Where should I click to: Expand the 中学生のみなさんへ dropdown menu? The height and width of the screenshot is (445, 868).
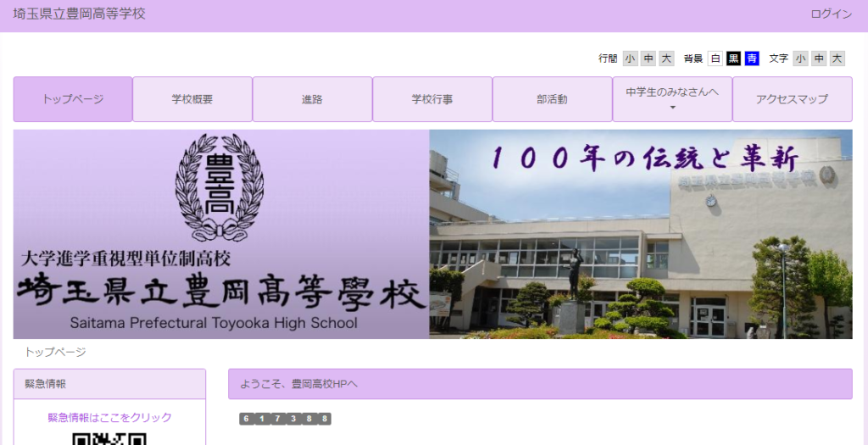coord(672,99)
